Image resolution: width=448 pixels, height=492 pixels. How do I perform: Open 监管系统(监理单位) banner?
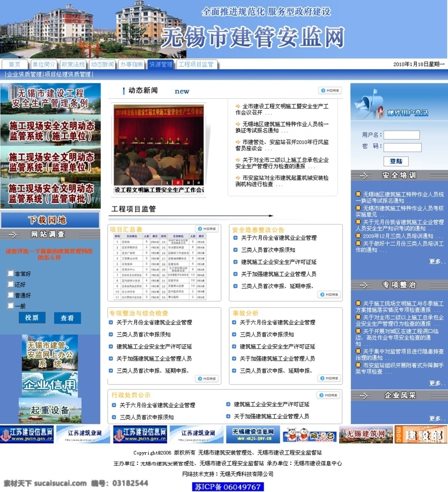(x=50, y=162)
